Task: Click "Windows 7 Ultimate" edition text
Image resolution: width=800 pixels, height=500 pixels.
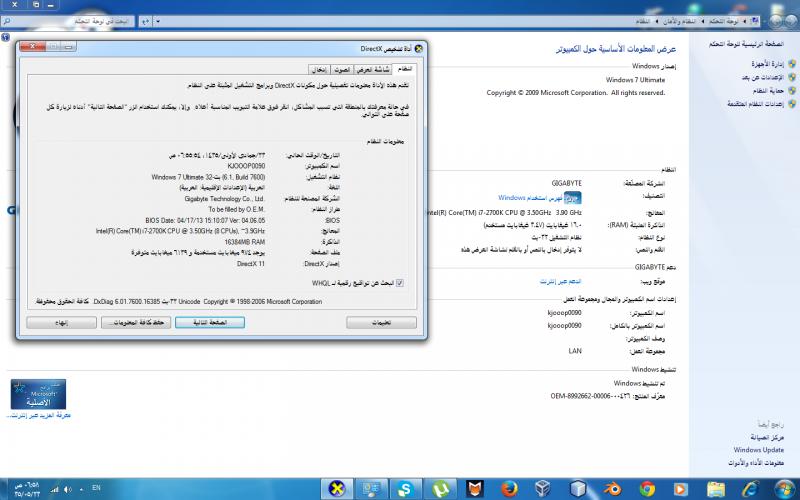Action: 635,80
